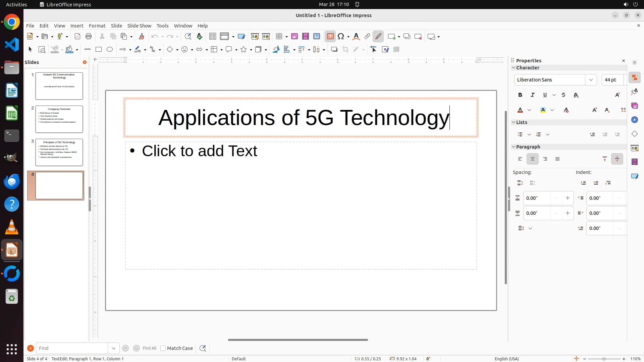Select the Rectangle shape tool
The image size is (644, 362).
(99, 50)
